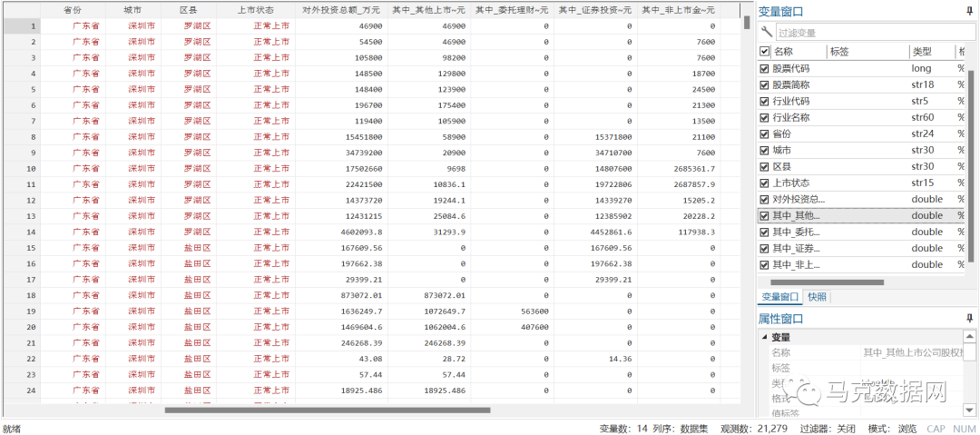Select the 区县 data column header
980x435 pixels.
point(189,11)
